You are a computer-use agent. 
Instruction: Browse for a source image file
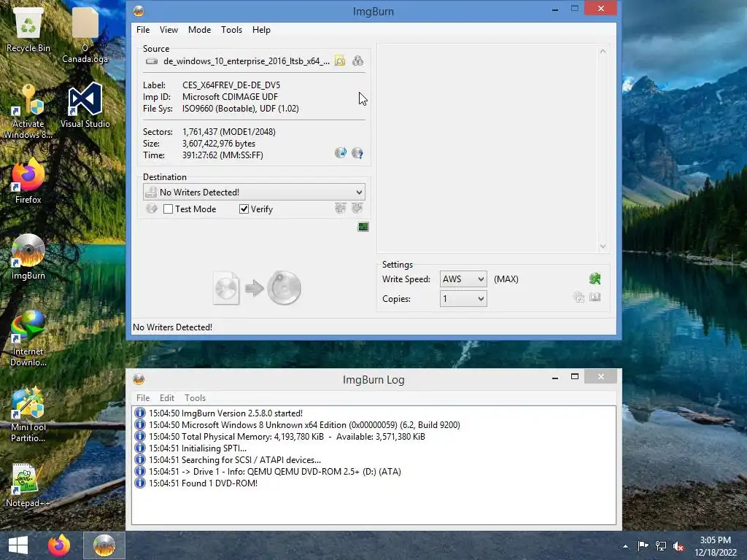pyautogui.click(x=340, y=61)
